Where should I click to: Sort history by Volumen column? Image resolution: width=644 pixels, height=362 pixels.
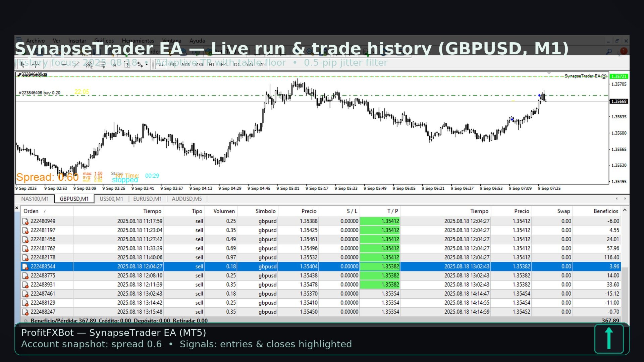click(x=221, y=211)
